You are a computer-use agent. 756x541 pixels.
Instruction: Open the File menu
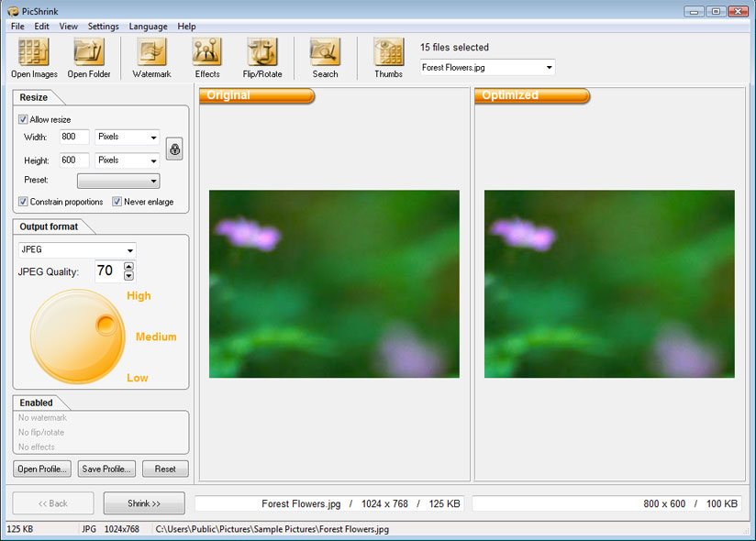[17, 27]
